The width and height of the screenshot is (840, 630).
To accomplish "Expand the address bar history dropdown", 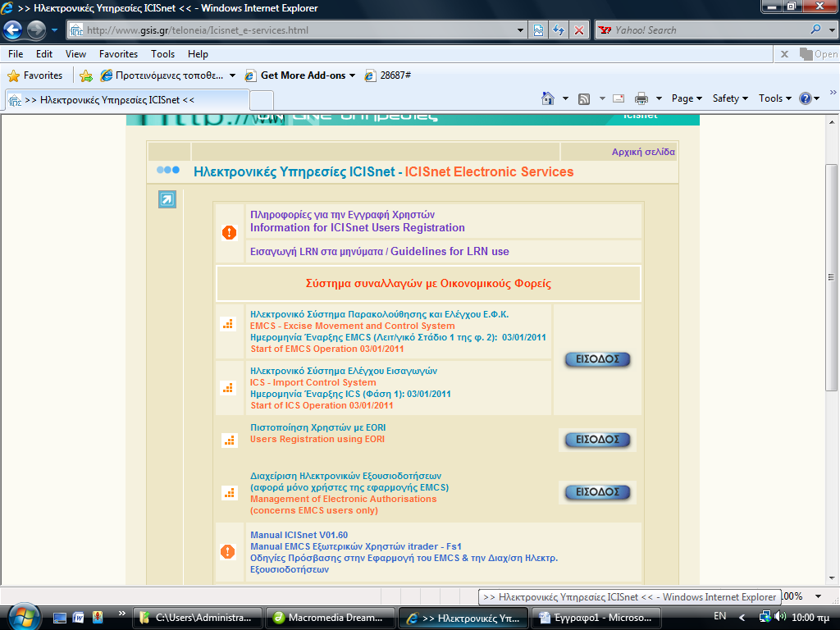I will coord(519,30).
